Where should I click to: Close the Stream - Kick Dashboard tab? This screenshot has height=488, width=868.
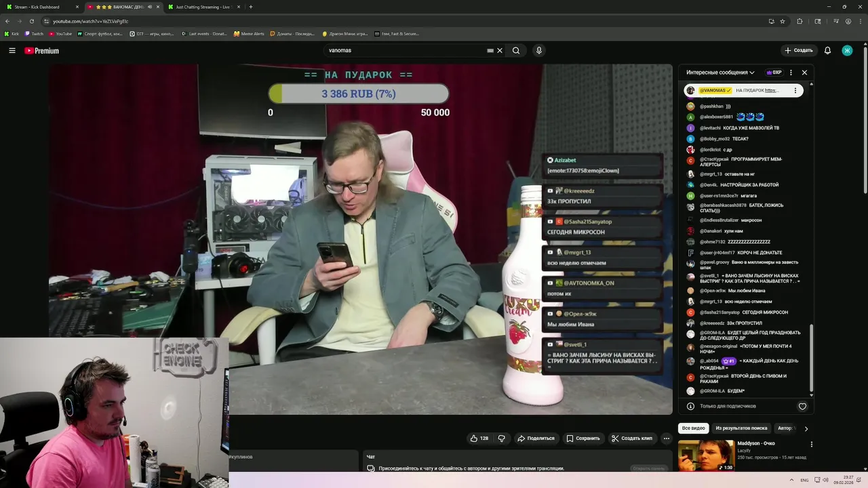point(77,7)
